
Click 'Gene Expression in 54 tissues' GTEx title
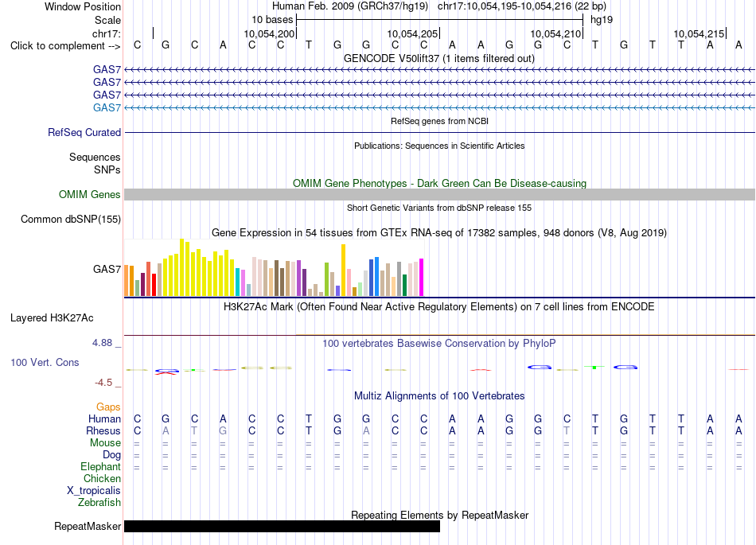click(x=439, y=233)
